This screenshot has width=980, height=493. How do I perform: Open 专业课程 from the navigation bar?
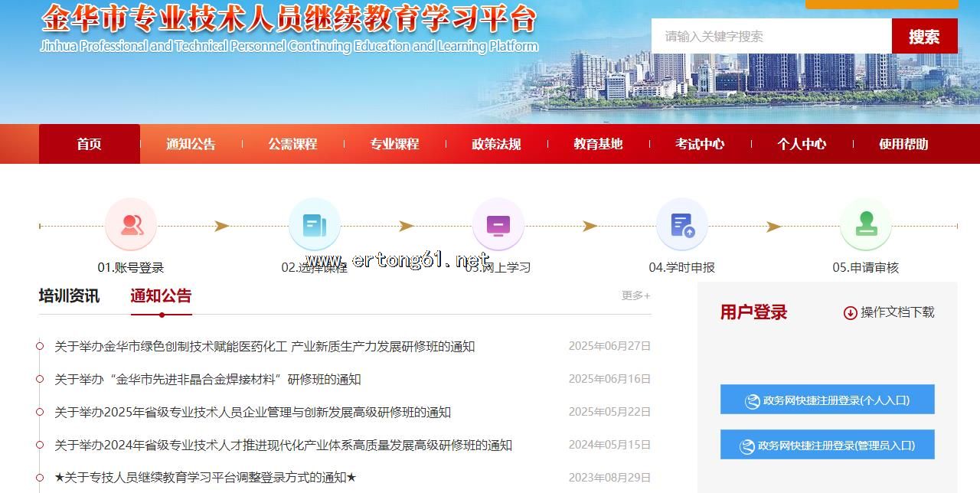[x=394, y=144]
